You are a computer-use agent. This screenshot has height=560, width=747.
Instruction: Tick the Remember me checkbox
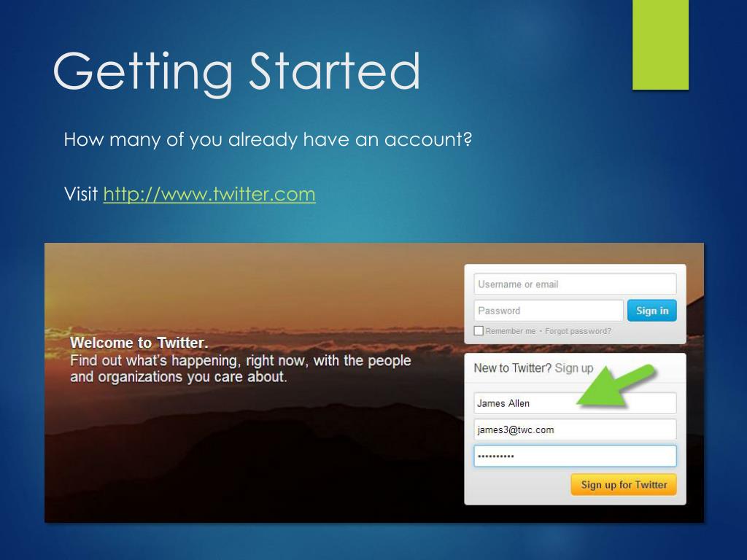pos(479,330)
